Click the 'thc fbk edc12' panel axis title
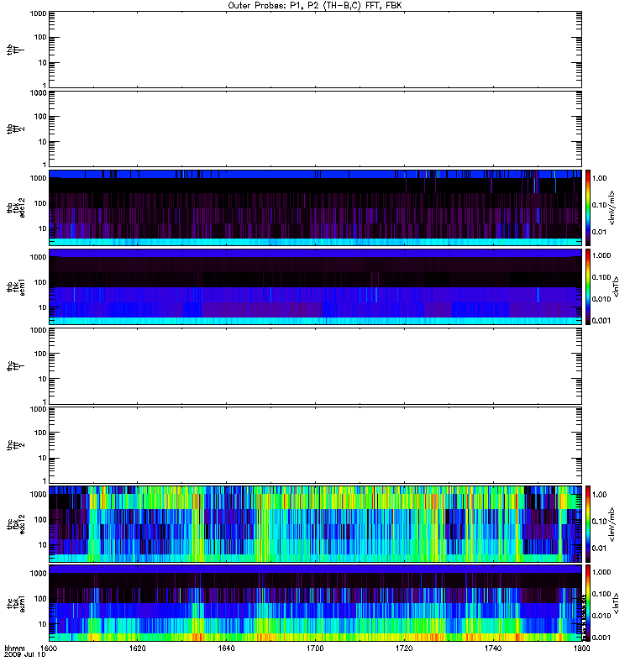Viewport: 630px width, 672px height. point(16,524)
